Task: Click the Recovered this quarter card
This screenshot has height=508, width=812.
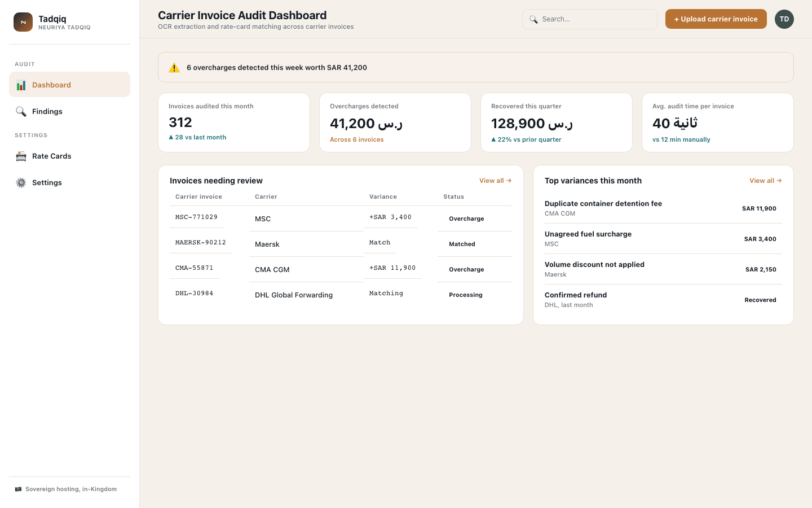Action: click(x=557, y=122)
